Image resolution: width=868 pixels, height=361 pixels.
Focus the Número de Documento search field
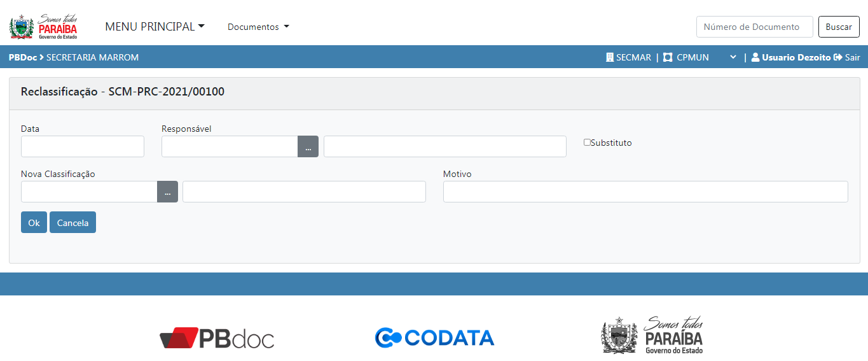tap(754, 27)
